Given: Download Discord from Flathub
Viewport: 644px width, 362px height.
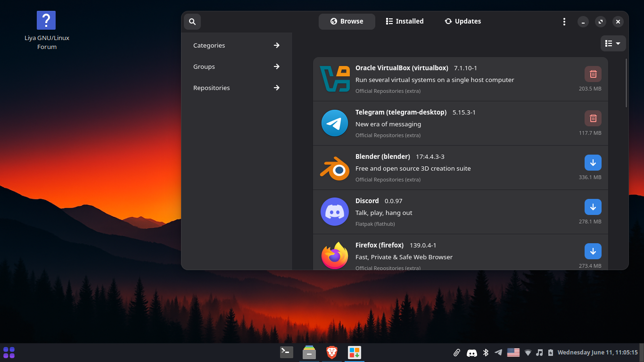Looking at the screenshot, I should point(593,206).
